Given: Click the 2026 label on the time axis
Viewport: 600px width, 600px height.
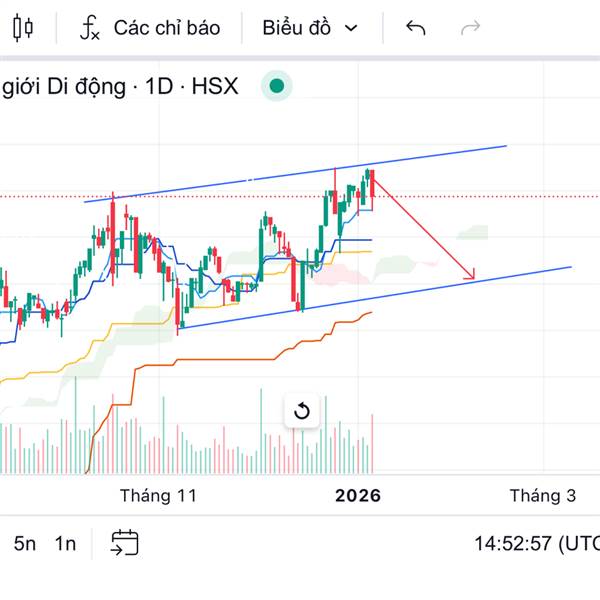Looking at the screenshot, I should coord(358,495).
